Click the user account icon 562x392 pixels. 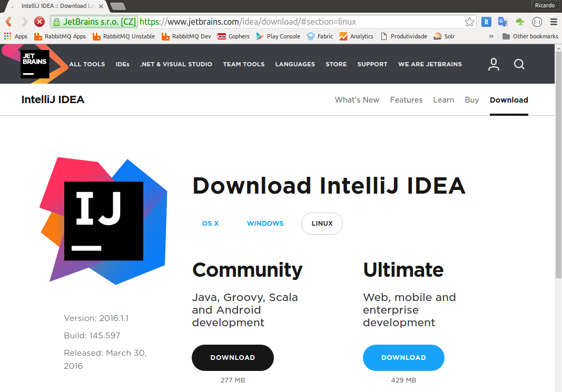(x=494, y=64)
